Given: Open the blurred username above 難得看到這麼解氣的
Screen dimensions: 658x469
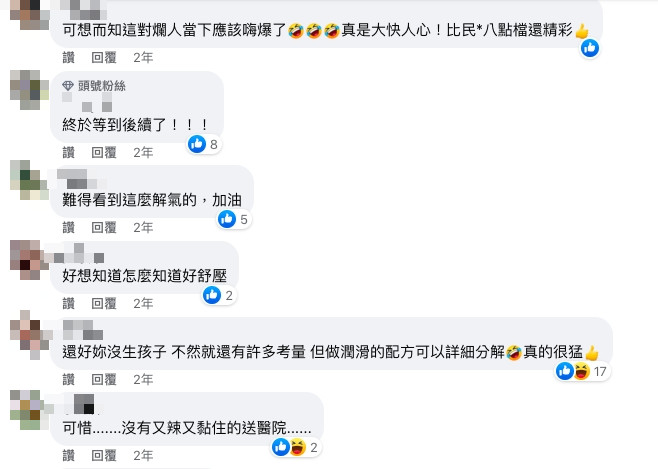Looking at the screenshot, I should click(x=81, y=179).
